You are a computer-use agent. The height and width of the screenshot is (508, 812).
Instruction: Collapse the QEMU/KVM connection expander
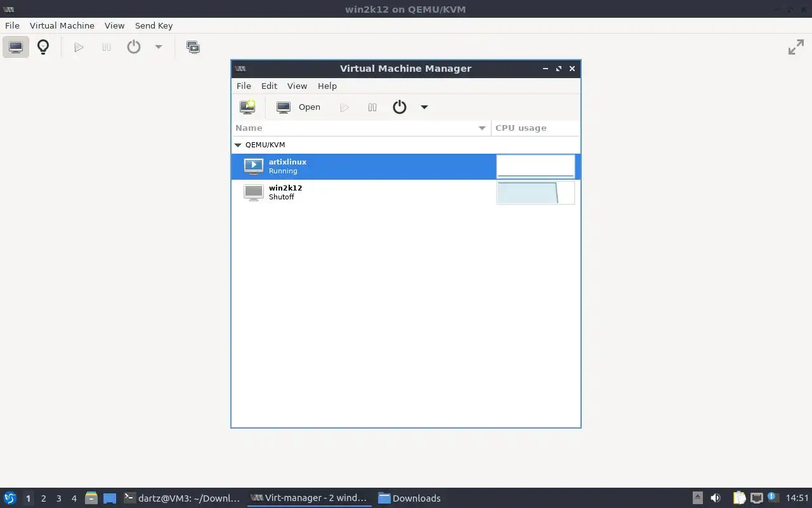tap(239, 145)
